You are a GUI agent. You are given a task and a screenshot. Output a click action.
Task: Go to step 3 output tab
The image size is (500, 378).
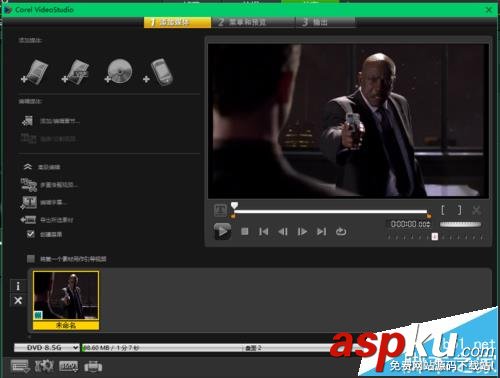click(x=325, y=22)
